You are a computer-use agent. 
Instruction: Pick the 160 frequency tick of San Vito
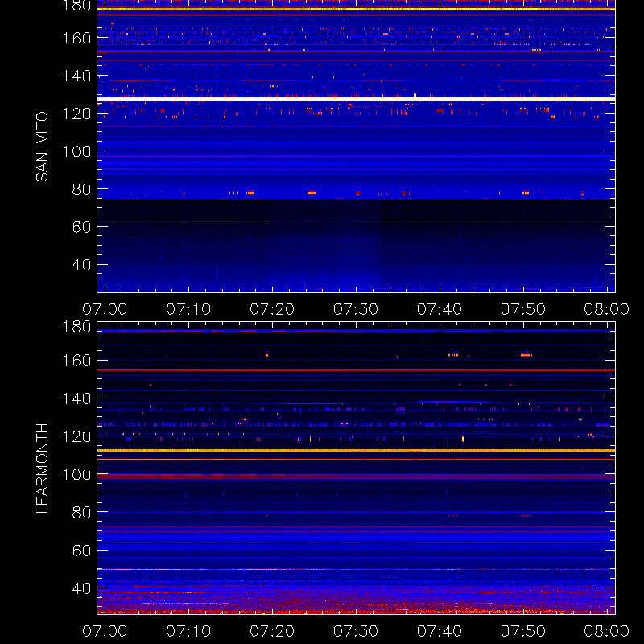[x=76, y=38]
